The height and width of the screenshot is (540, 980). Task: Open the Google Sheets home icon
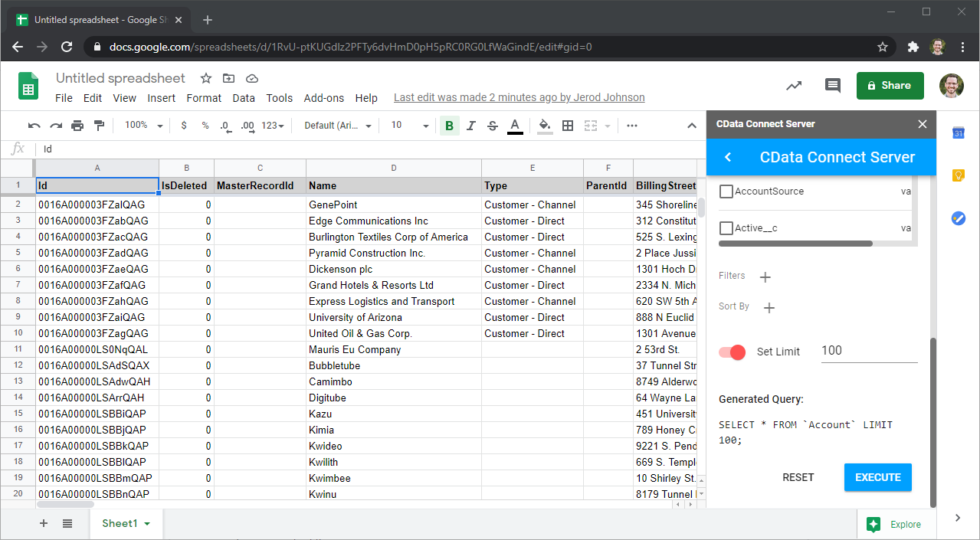[x=28, y=86]
